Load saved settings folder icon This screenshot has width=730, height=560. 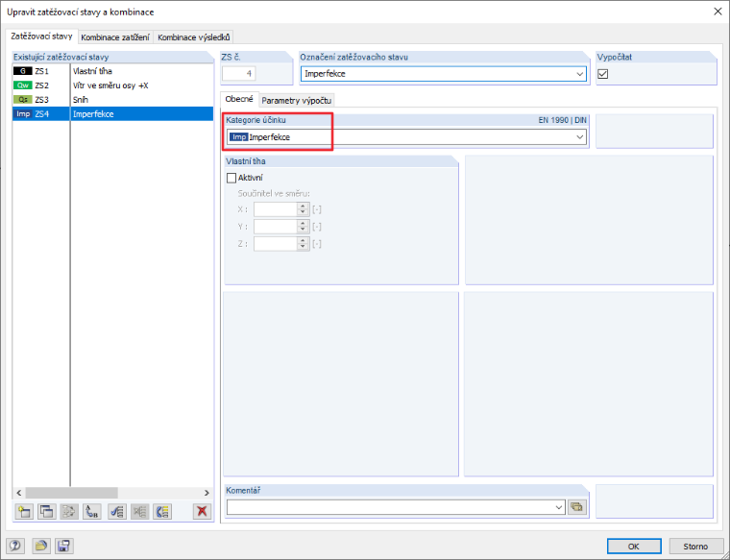(41, 546)
